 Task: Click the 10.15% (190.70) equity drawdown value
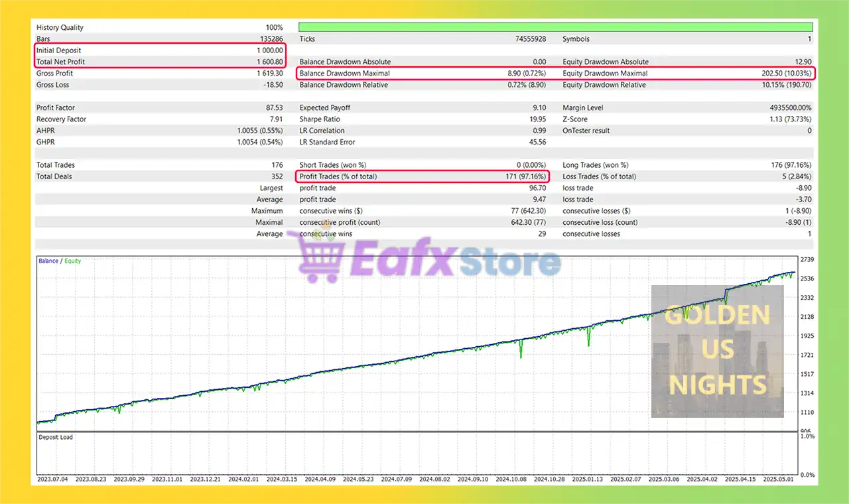785,85
